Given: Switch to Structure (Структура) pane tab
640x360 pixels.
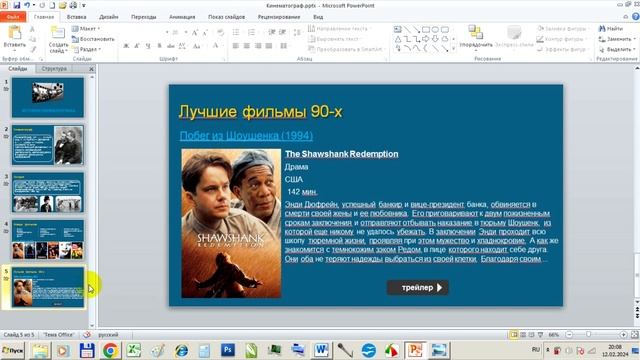Looking at the screenshot, I should 54,69.
